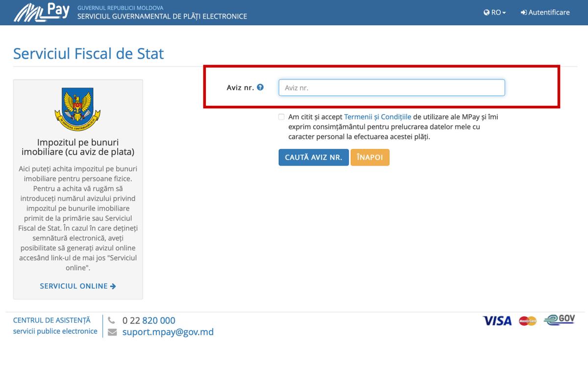
Task: Click the help icon next to Aviz nr.
Action: [260, 87]
